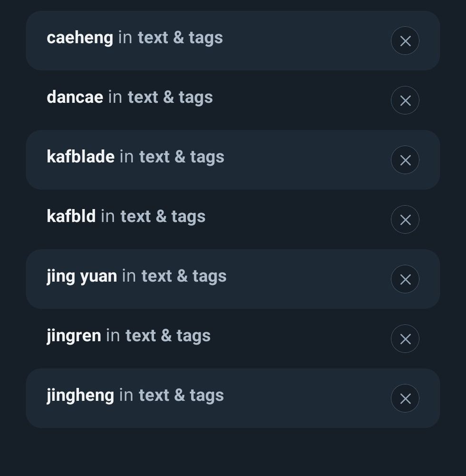The width and height of the screenshot is (466, 476).
Task: Remove the kafblade filter via X icon
Action: 405,159
